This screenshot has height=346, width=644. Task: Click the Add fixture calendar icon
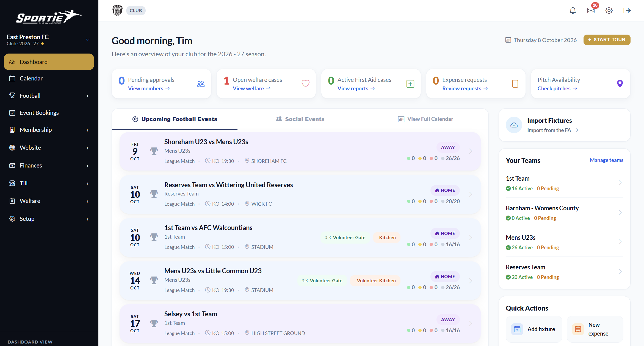pos(517,329)
